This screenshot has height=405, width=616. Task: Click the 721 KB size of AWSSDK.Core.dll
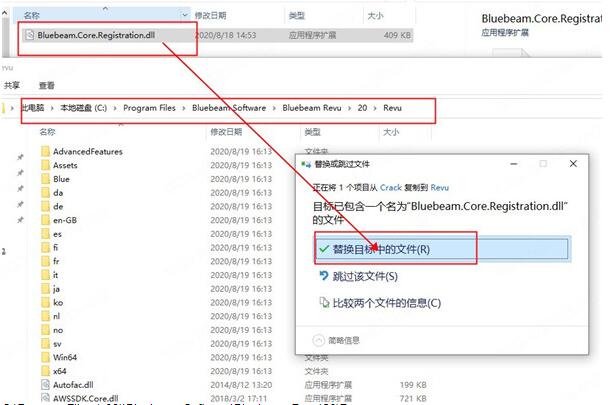point(413,398)
